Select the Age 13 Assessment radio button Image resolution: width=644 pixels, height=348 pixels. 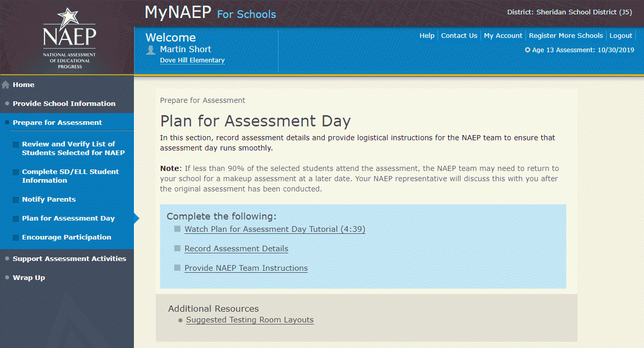pyautogui.click(x=527, y=50)
